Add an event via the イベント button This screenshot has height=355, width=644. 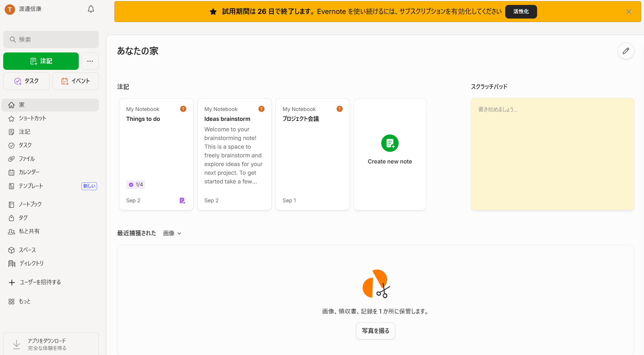point(75,81)
